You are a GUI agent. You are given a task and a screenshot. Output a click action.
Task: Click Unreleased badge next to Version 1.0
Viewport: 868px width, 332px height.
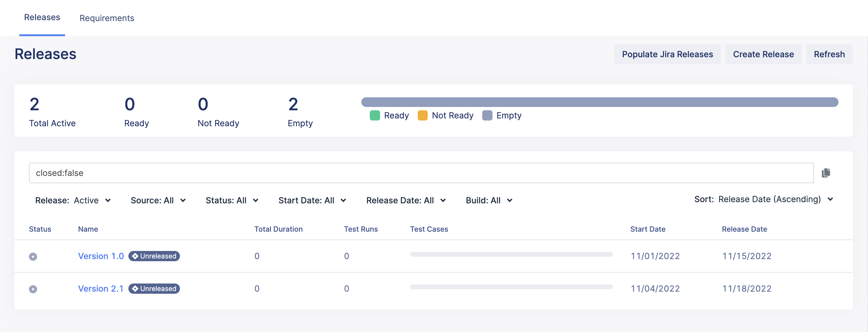coord(154,256)
